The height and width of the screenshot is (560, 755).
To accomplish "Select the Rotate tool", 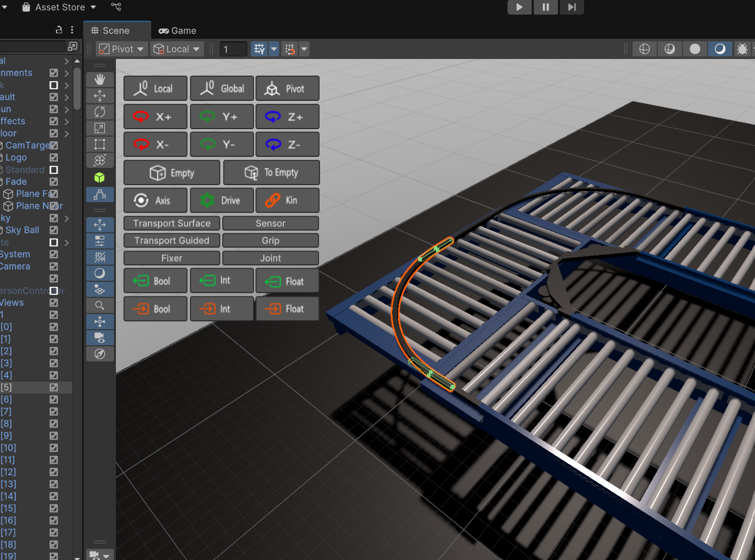I will 100,111.
